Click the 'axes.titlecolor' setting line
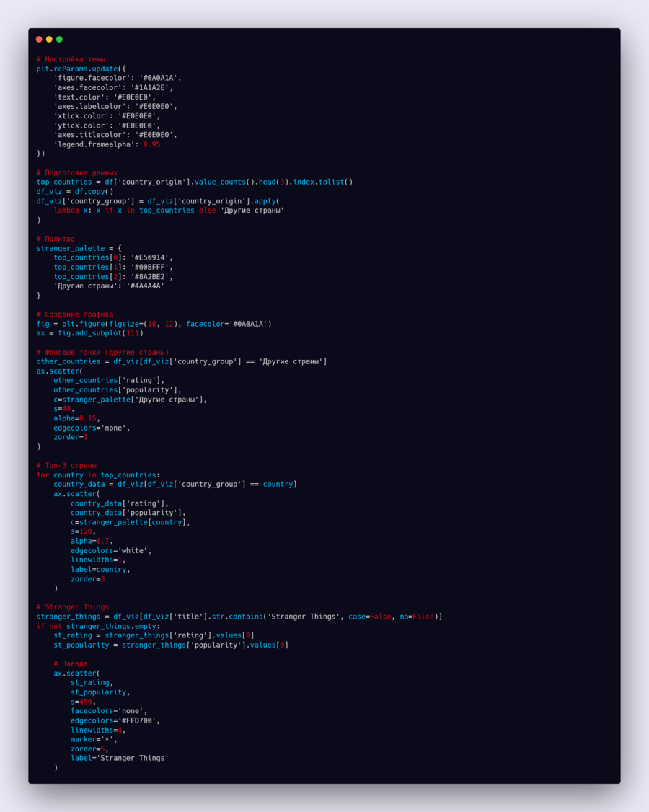This screenshot has width=649, height=812. 115,135
